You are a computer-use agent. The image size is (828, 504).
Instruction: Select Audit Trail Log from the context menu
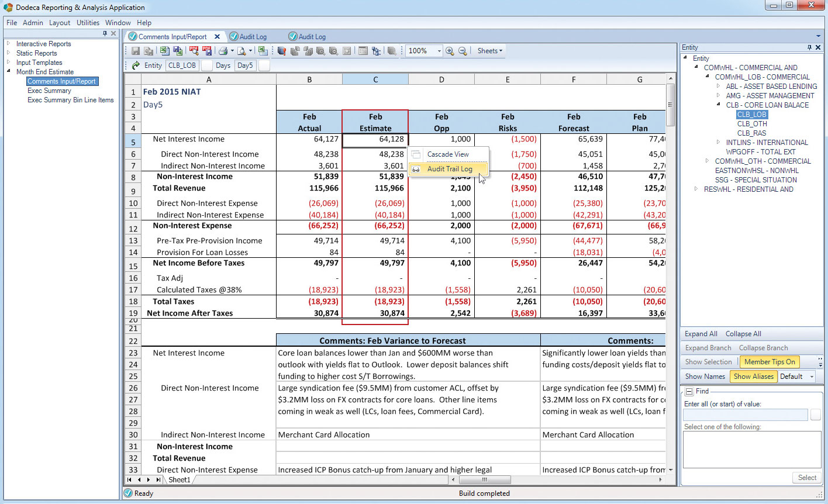point(449,168)
